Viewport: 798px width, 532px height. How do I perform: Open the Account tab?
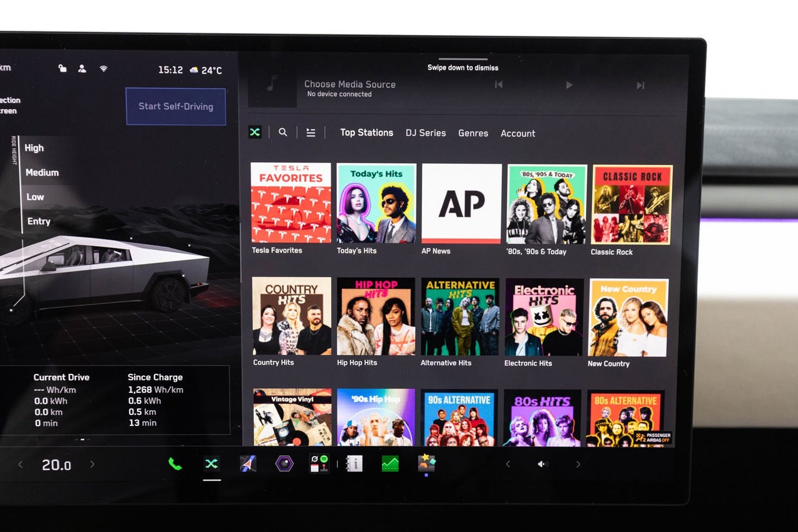518,133
